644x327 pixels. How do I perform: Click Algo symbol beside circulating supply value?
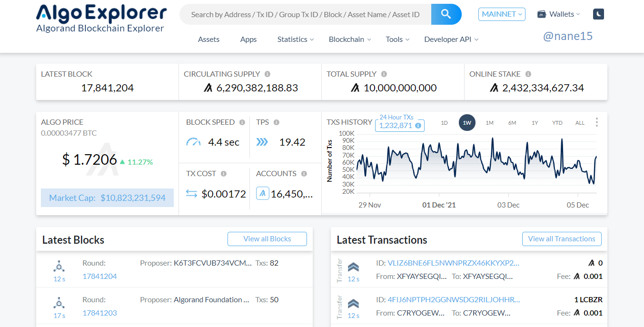tap(208, 88)
